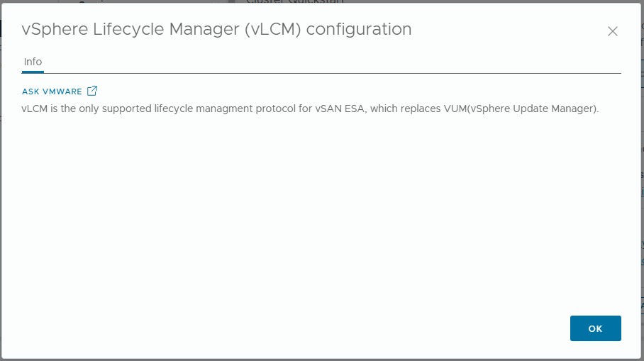Open the ASK VMWARE link
Viewport: 644px width, 361px height.
52,91
